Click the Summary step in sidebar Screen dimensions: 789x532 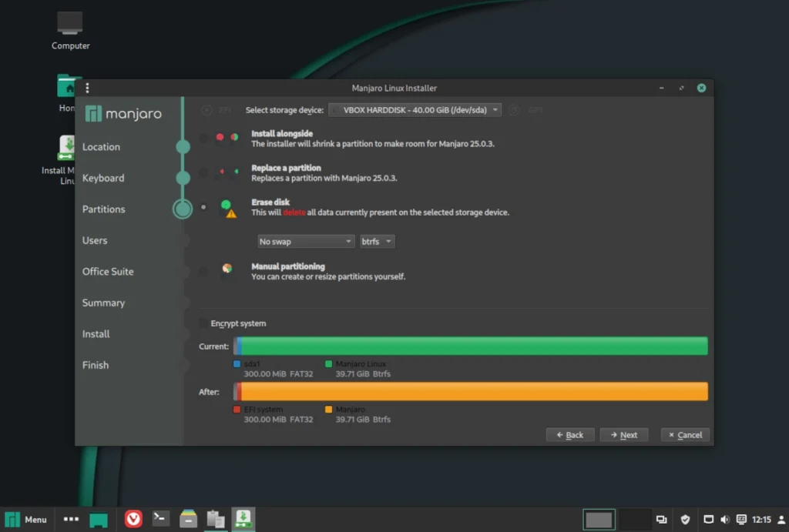coord(103,303)
